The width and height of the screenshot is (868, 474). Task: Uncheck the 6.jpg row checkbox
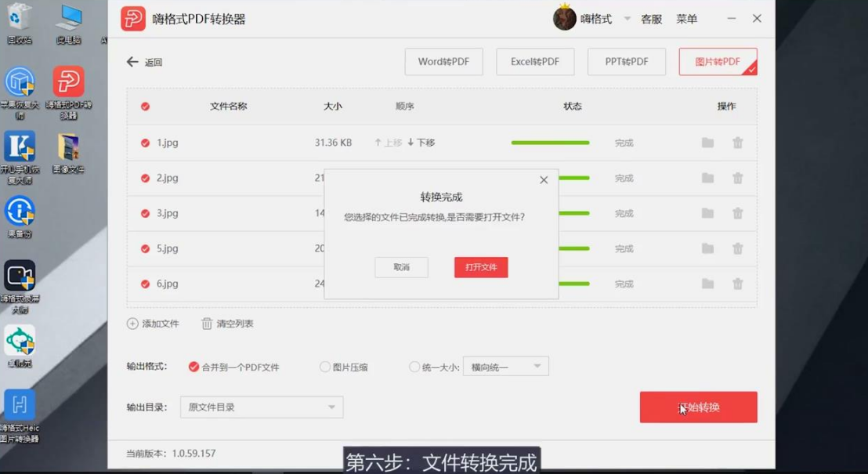[x=145, y=284]
